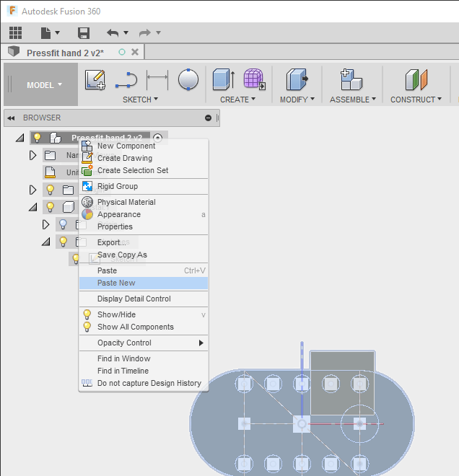Open the CREATE menu dropdown
Viewport: 459px width, 476px height.
coord(237,100)
